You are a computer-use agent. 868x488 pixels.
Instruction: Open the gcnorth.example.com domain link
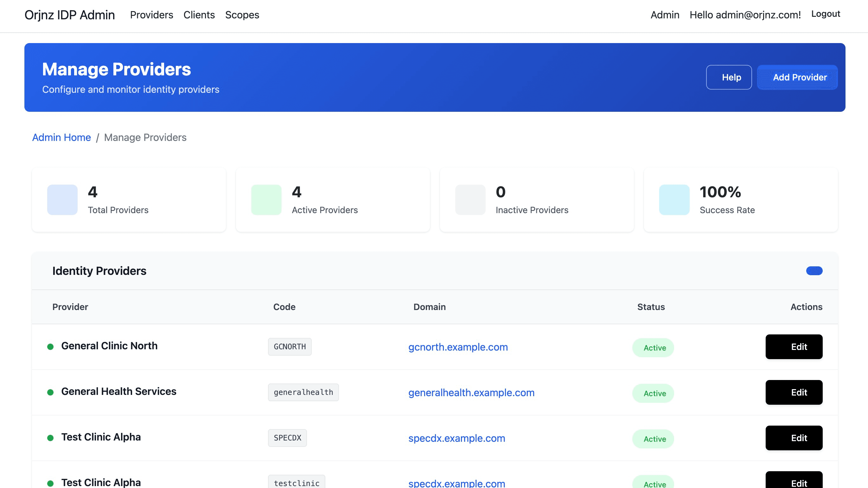click(458, 347)
